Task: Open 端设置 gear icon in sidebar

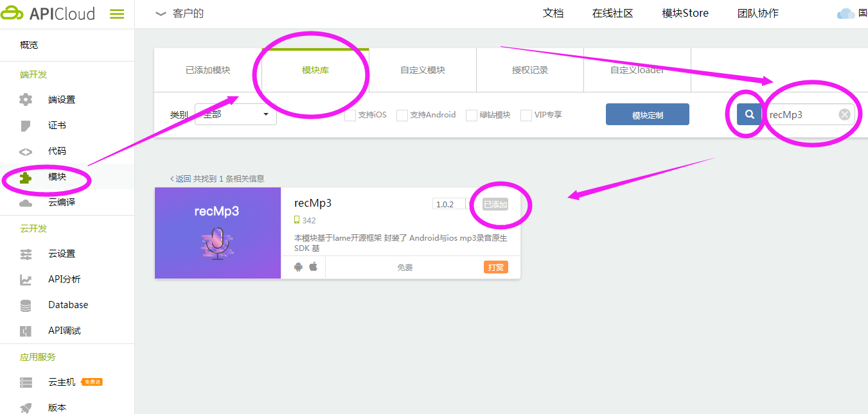Action: click(x=26, y=99)
